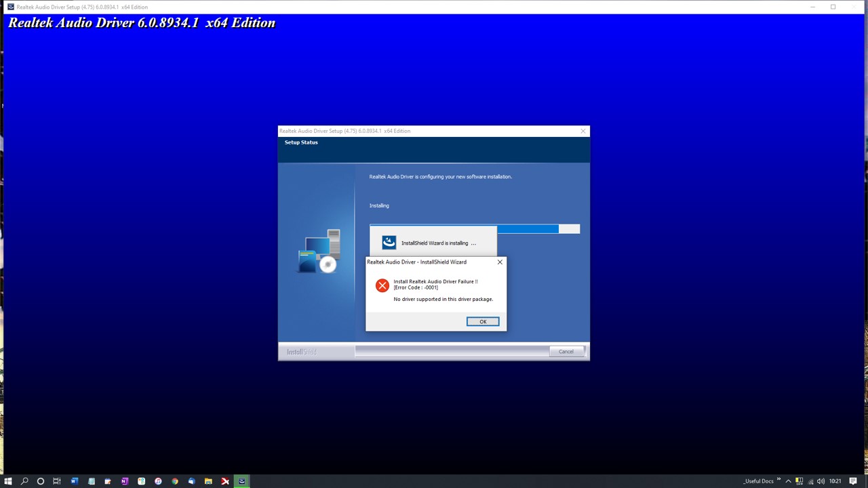Screen dimensions: 868x488
Task: Launch OneNote from the taskbar
Action: pyautogui.click(x=125, y=481)
